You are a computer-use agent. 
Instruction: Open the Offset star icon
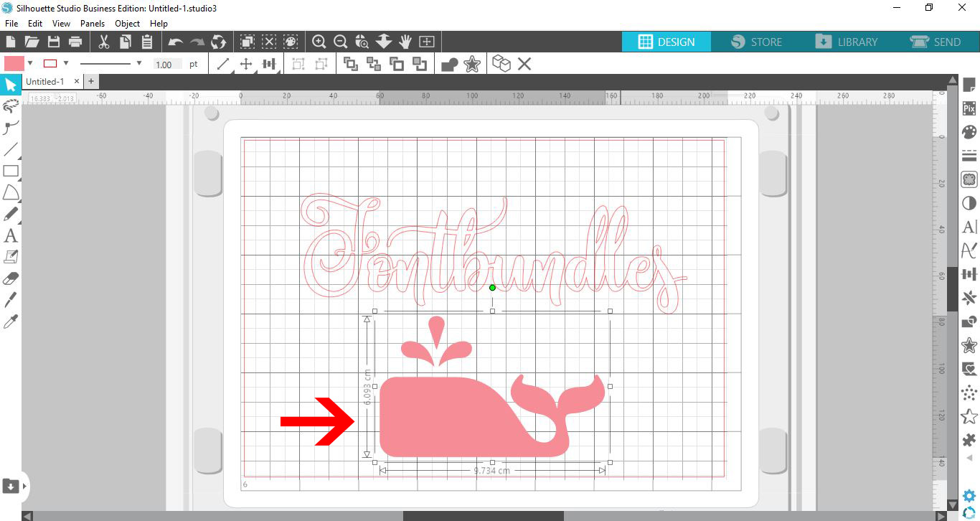click(472, 65)
